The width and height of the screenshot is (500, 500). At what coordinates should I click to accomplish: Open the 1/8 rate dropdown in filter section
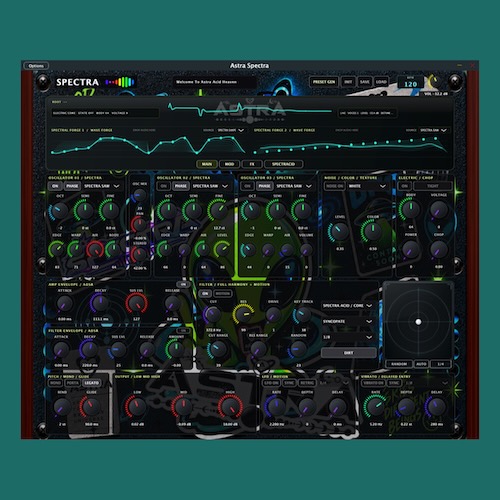pos(347,337)
